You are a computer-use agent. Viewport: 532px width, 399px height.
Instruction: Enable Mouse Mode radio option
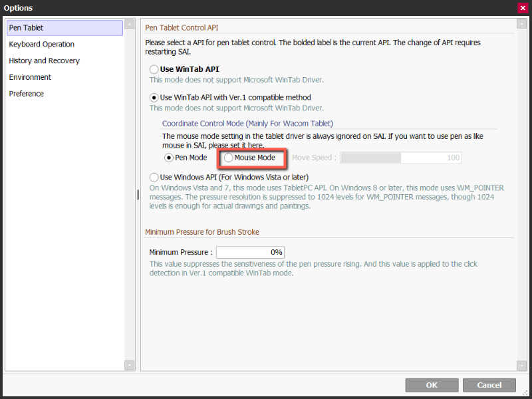(x=228, y=158)
